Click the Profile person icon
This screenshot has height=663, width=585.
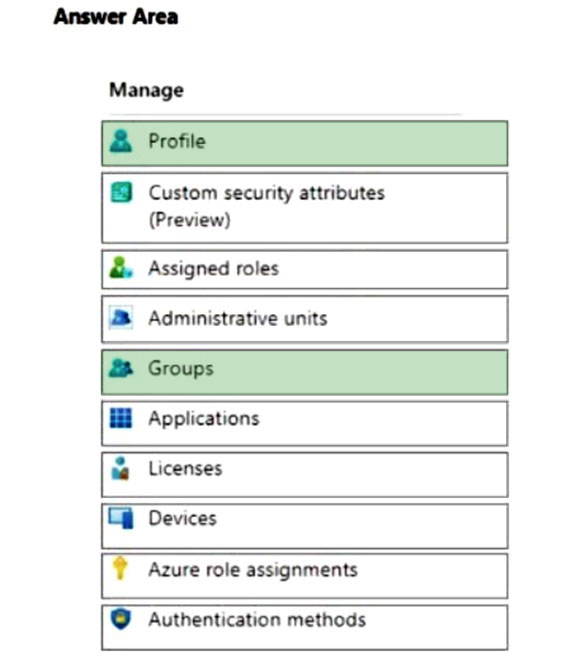point(121,141)
